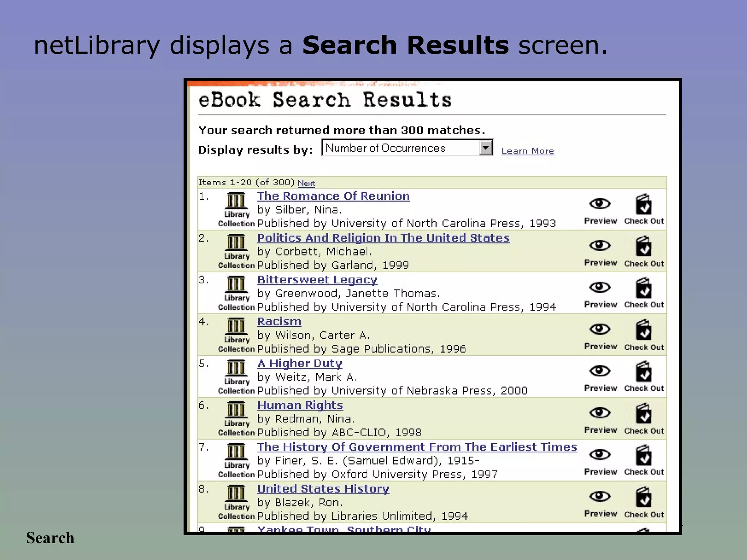Viewport: 747px width, 560px height.
Task: Open the Racism title link
Action: point(279,322)
